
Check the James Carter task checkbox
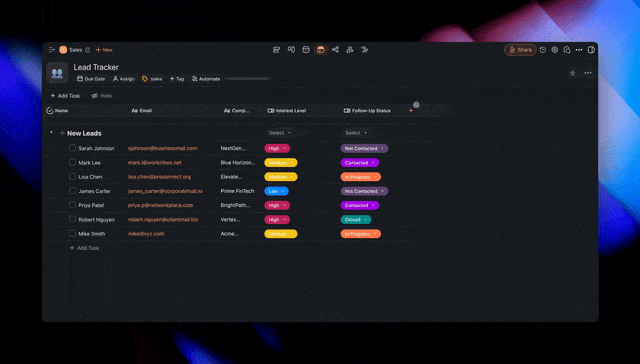(72, 191)
